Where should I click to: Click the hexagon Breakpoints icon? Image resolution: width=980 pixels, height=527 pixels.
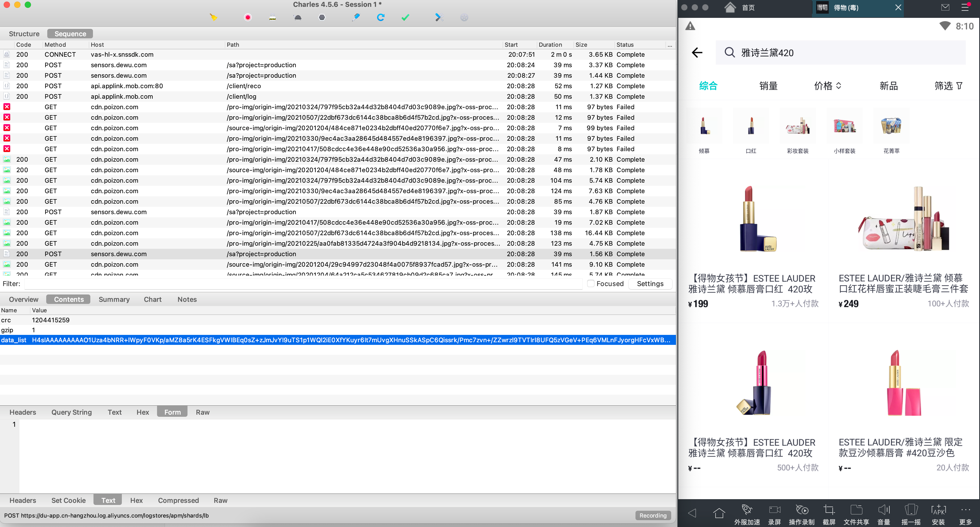(322, 17)
